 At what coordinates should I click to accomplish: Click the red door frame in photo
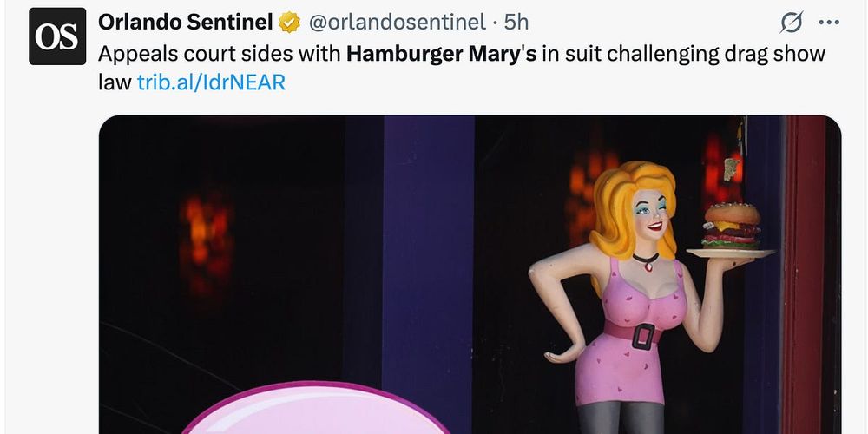pyautogui.click(x=803, y=274)
